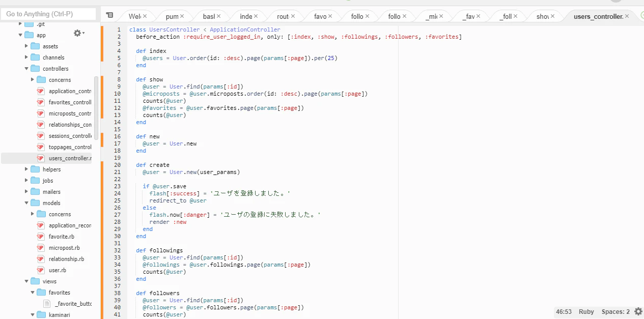Switch to the index tab
The height and width of the screenshot is (319, 644).
point(246,16)
